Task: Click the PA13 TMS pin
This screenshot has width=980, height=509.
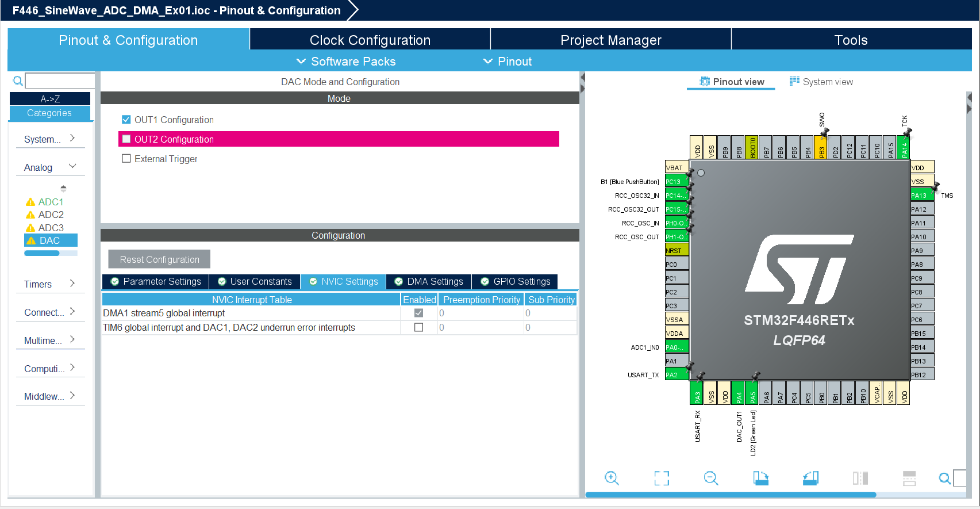Action: pos(922,195)
